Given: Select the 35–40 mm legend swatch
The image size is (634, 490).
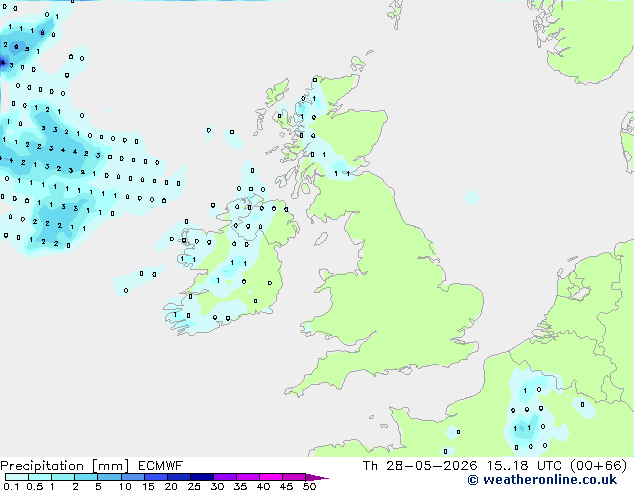Looking at the screenshot, I should coord(247,477).
